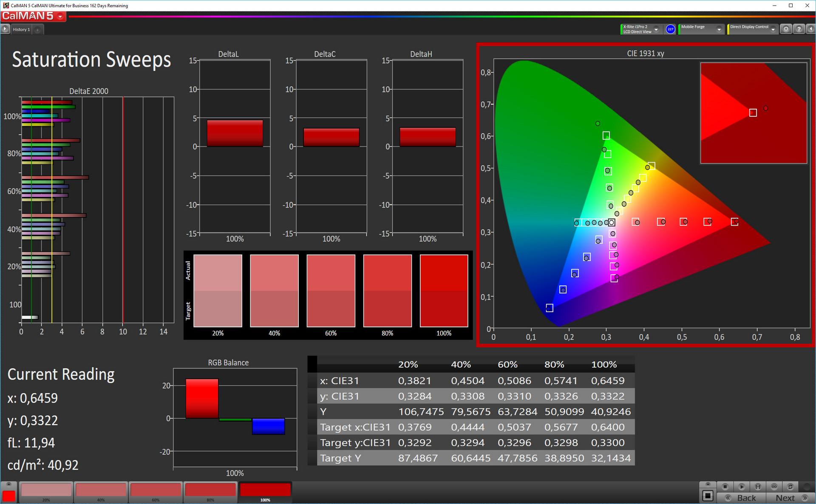The width and height of the screenshot is (816, 504).
Task: Expand the X-Rite i1Pro 2 meter dropdown
Action: [656, 29]
